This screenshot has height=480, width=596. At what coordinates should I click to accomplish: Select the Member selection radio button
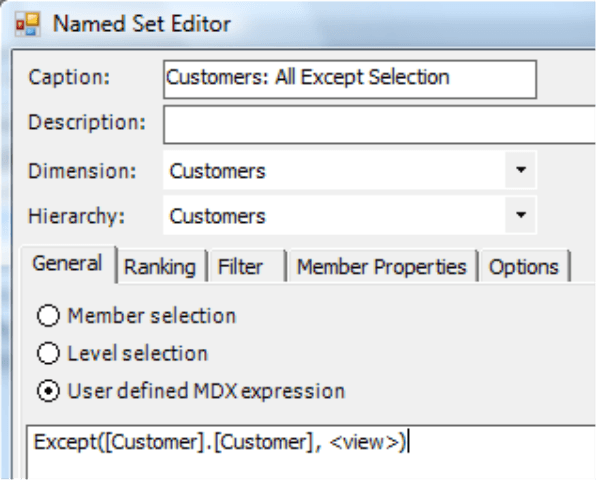(x=48, y=315)
